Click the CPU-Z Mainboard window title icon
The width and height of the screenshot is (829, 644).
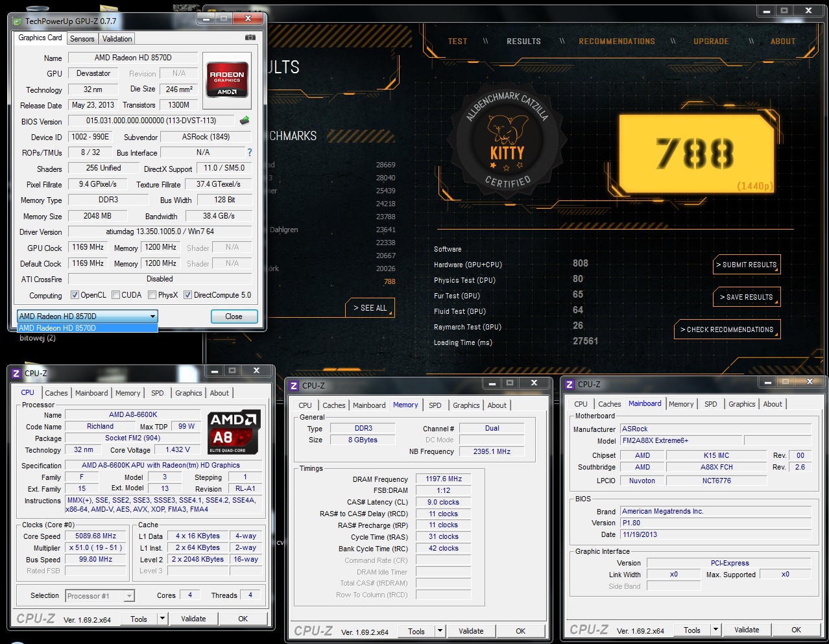[x=569, y=385]
